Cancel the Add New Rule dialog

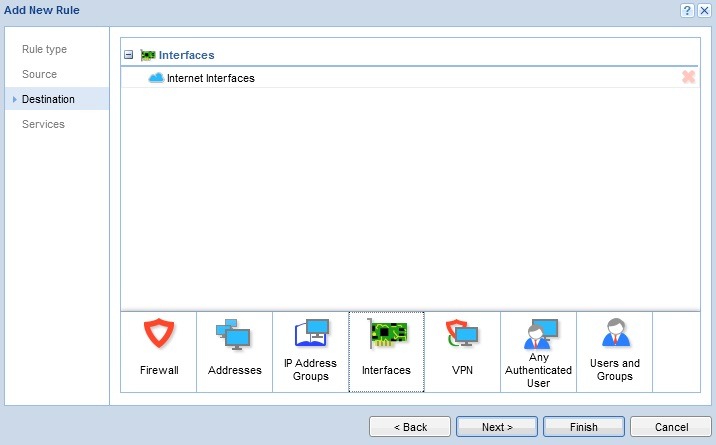tap(671, 427)
